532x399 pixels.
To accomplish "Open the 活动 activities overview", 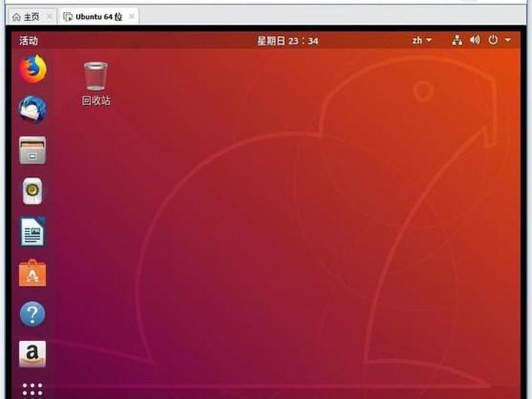I will coord(29,41).
